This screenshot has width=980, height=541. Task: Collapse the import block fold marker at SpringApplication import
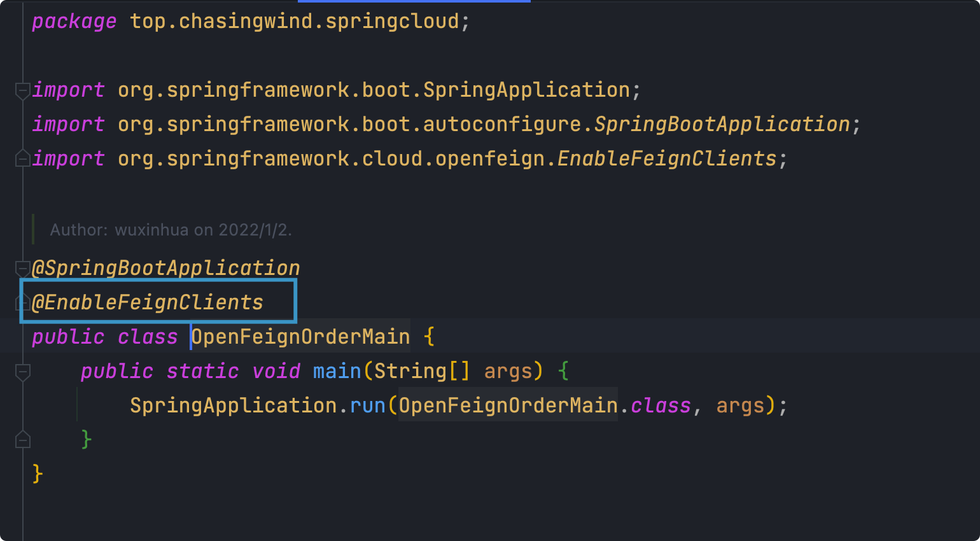click(x=23, y=90)
